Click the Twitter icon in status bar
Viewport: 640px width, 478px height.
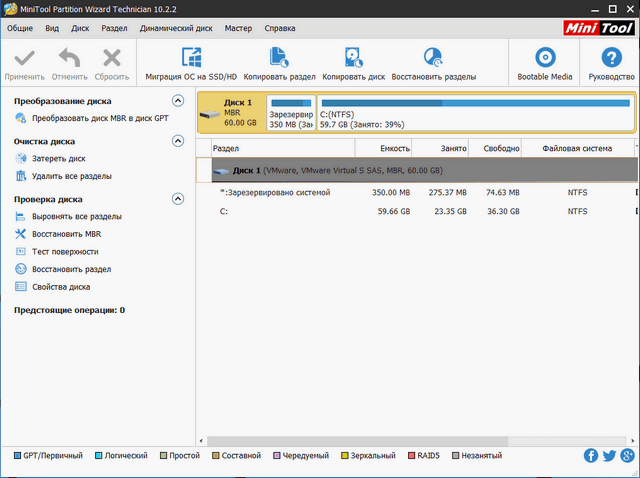[609, 456]
